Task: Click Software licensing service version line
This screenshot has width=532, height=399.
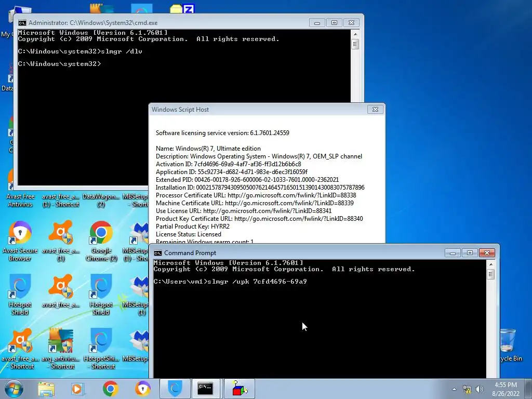Action: coord(222,133)
